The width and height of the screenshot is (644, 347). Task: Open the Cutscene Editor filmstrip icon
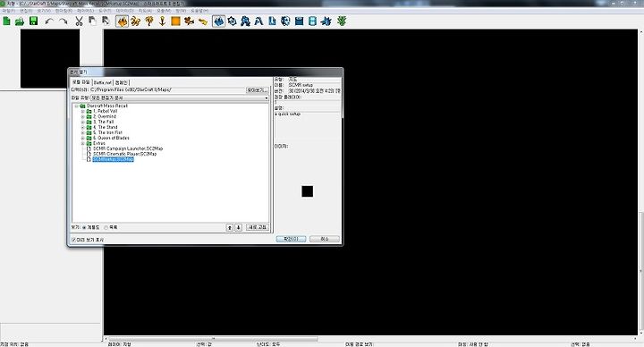point(312,21)
